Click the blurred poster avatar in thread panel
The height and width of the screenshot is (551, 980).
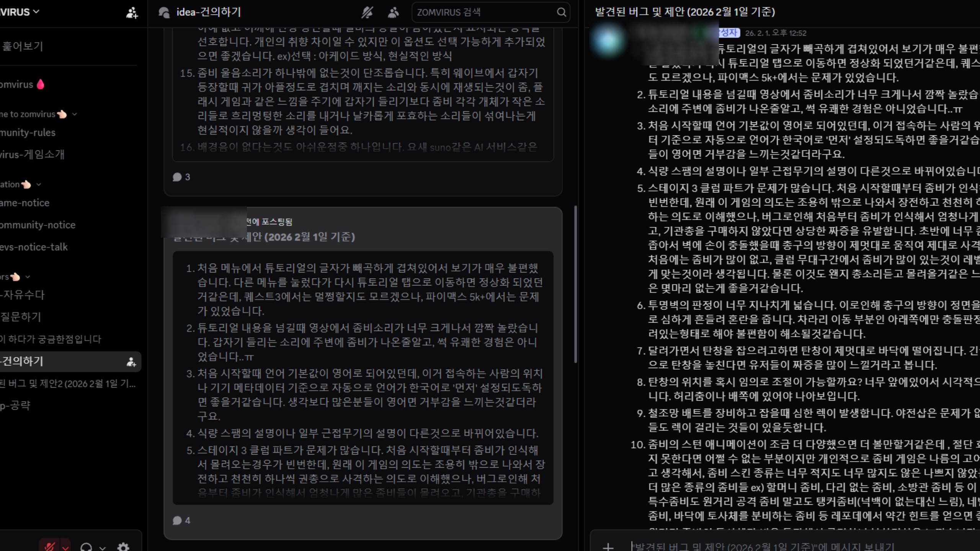608,41
